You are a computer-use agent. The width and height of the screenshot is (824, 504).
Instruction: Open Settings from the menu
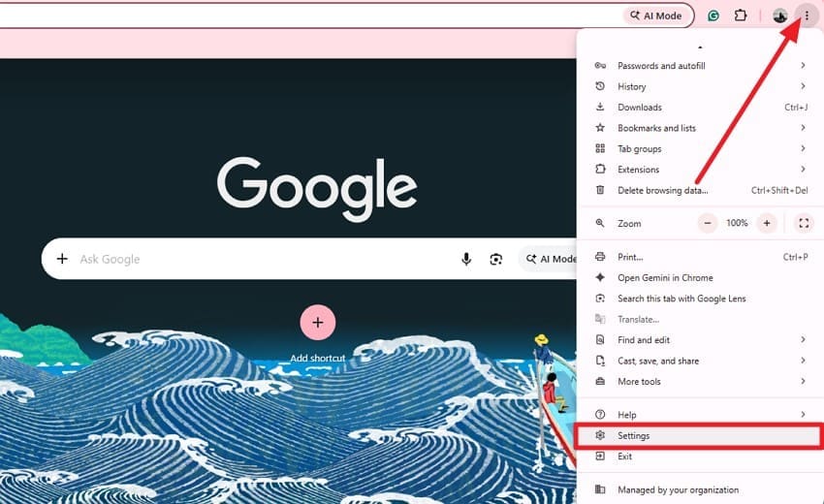[x=698, y=436]
